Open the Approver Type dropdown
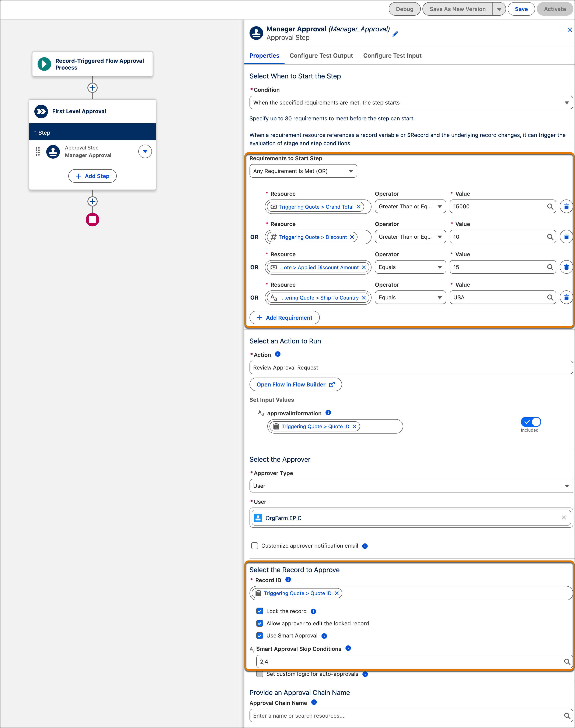 click(x=411, y=486)
